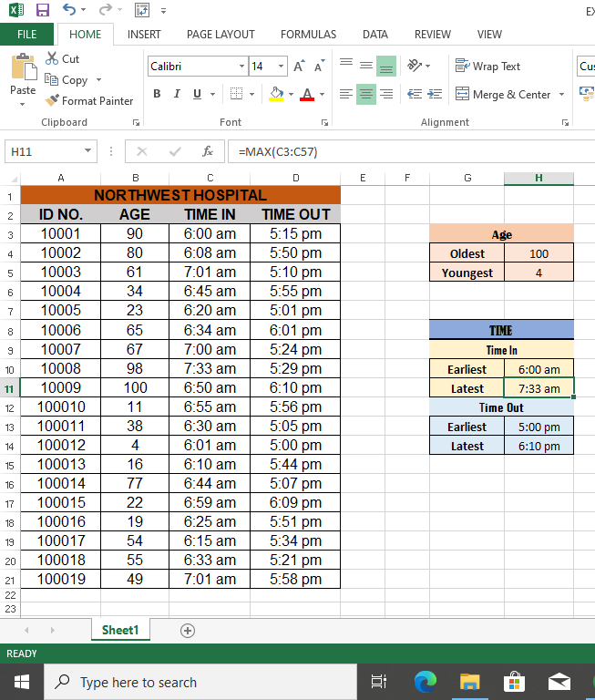
Task: Apply the Borders icon
Action: pos(237,94)
